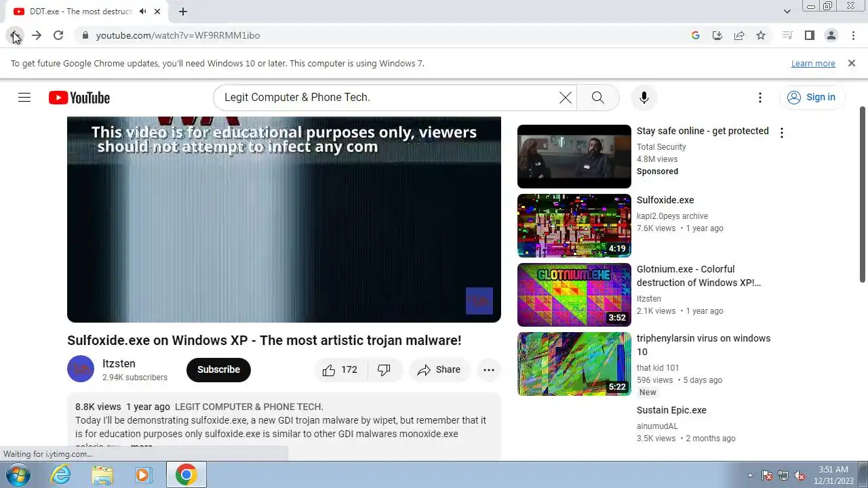The image size is (868, 488).
Task: Open File Explorer taskbar icon
Action: 102,475
